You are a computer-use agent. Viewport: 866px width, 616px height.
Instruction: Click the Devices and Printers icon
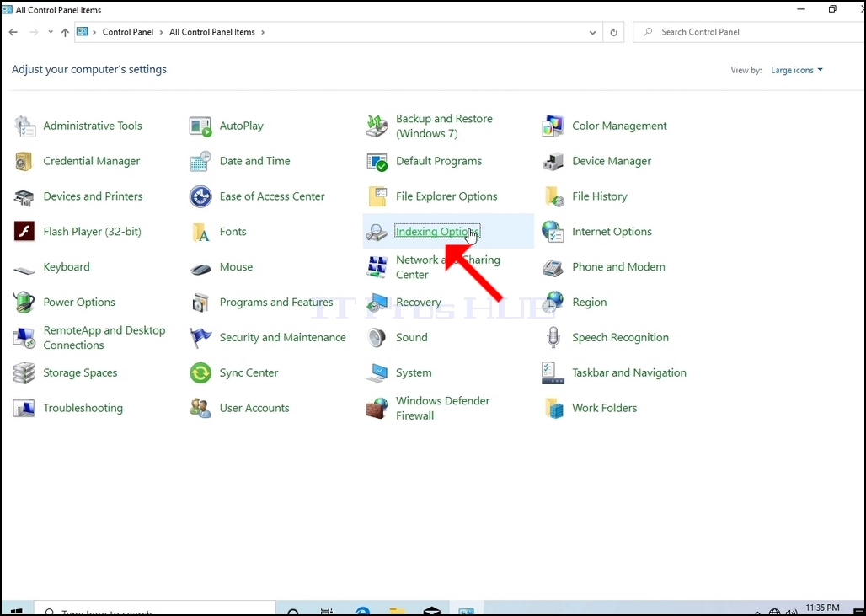click(x=24, y=196)
